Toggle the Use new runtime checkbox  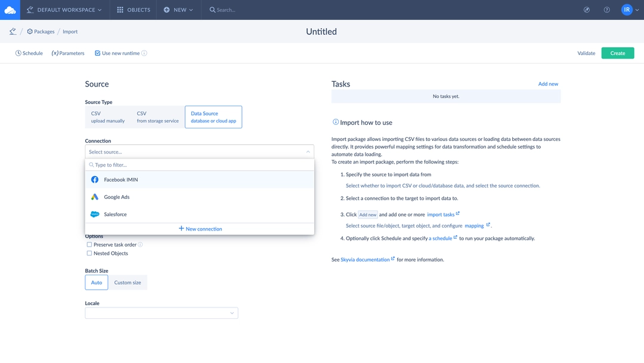click(97, 53)
